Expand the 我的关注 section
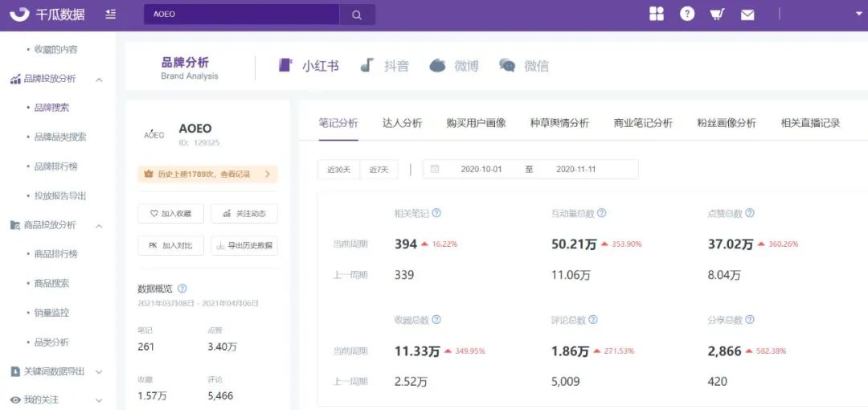868x410 pixels. click(x=99, y=400)
